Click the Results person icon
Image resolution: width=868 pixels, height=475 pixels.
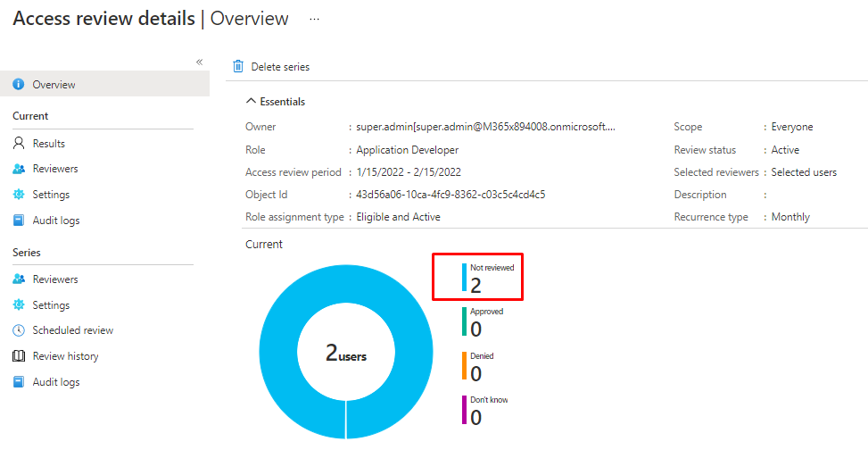(x=18, y=144)
